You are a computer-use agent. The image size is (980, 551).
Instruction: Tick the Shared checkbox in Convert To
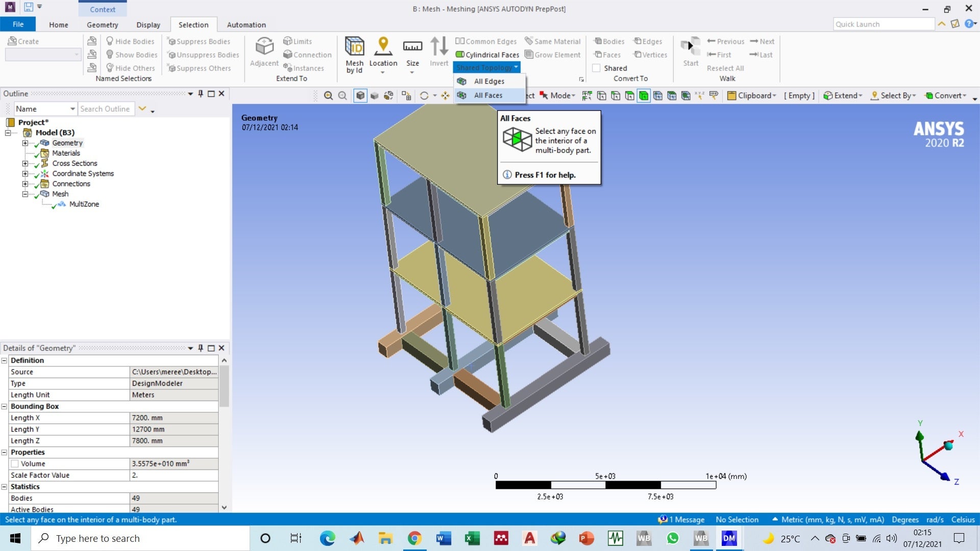tap(596, 68)
